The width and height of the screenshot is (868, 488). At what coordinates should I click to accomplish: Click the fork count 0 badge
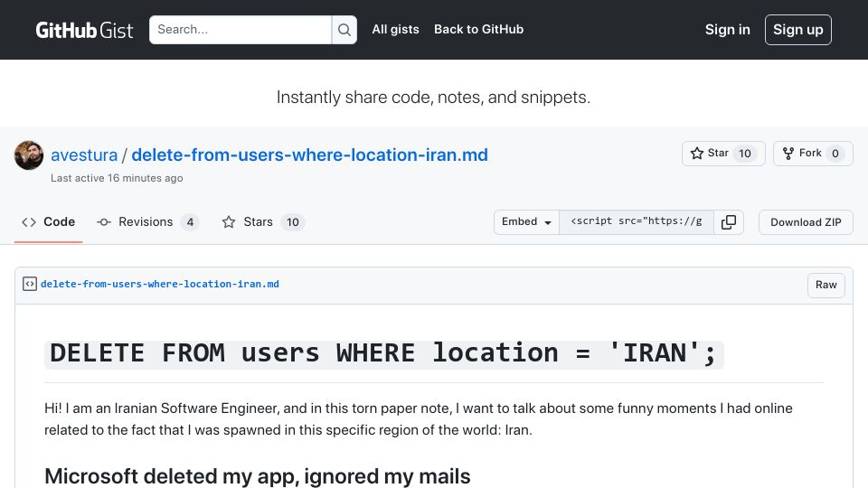(x=835, y=154)
